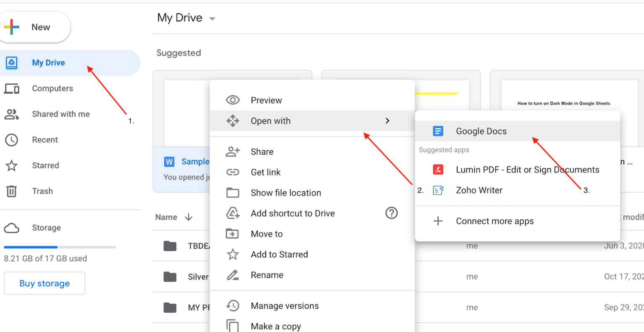This screenshot has width=644, height=332.
Task: Click the Move to folder-arrow icon
Action: coord(233,234)
